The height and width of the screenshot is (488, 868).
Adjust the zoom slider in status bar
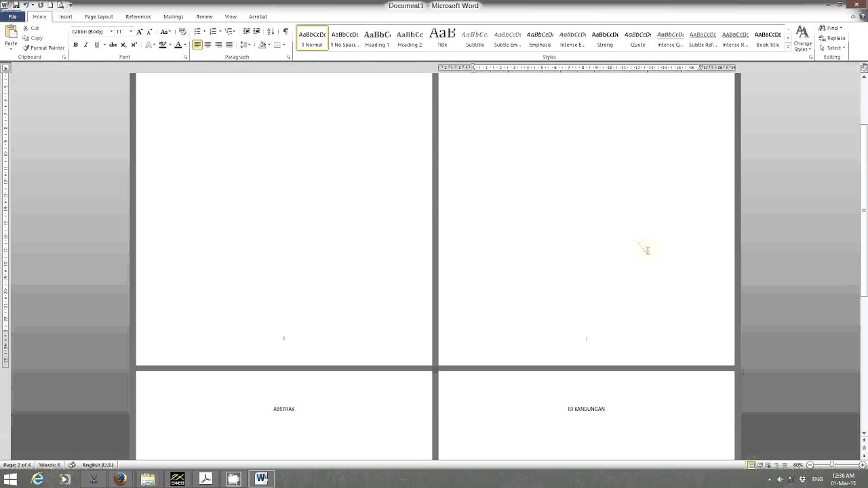(x=832, y=465)
